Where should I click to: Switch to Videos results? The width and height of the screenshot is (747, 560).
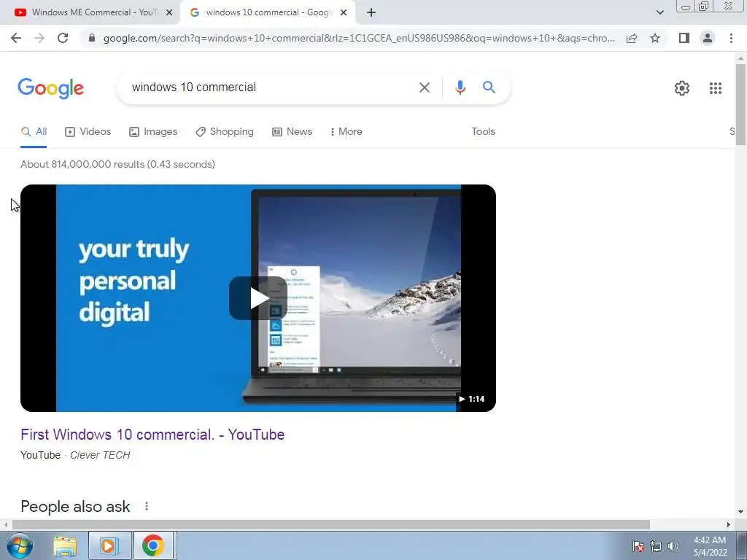pyautogui.click(x=88, y=132)
